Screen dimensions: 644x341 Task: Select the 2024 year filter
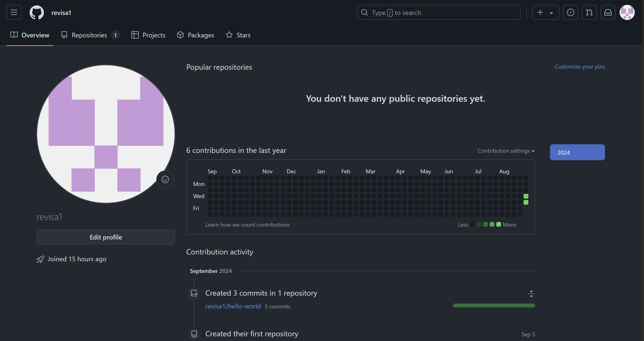(x=577, y=152)
